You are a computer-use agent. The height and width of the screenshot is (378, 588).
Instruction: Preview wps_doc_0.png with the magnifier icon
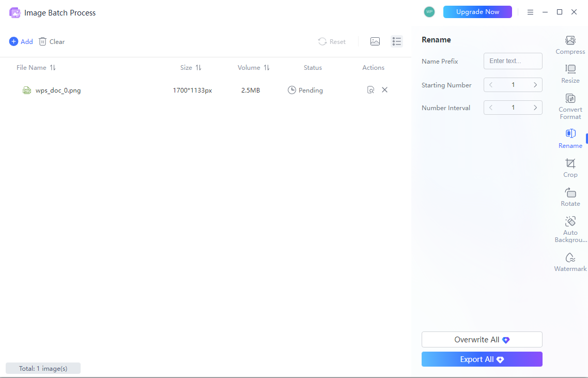point(370,89)
